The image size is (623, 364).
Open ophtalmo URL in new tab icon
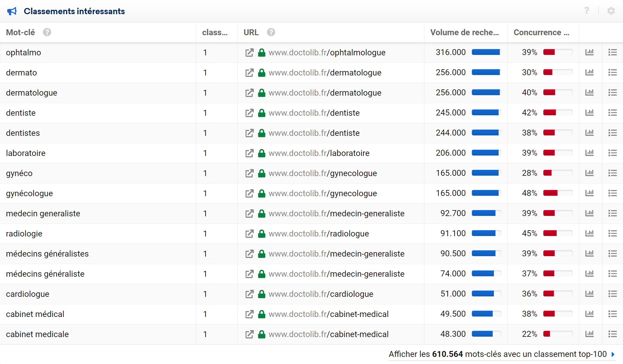[x=249, y=53]
